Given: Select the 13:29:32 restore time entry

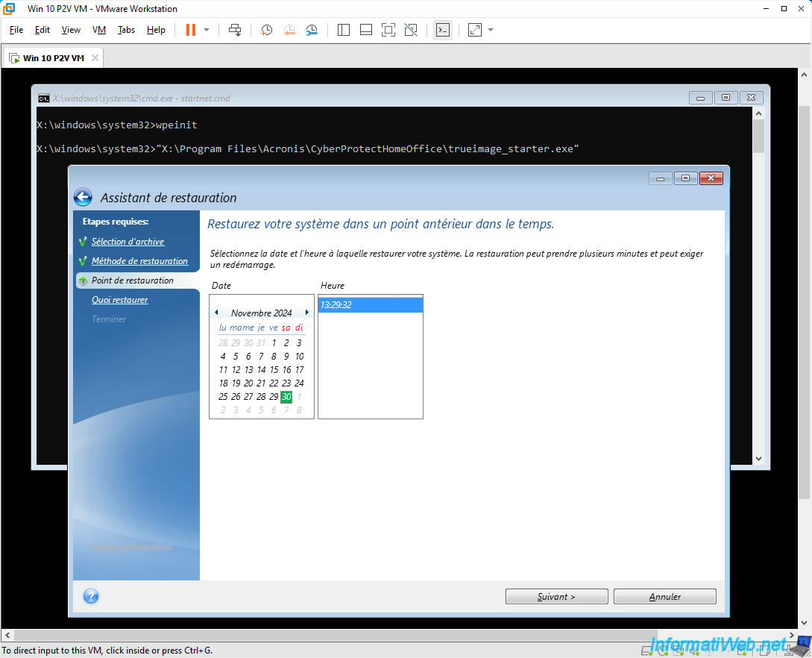Looking at the screenshot, I should tap(371, 304).
